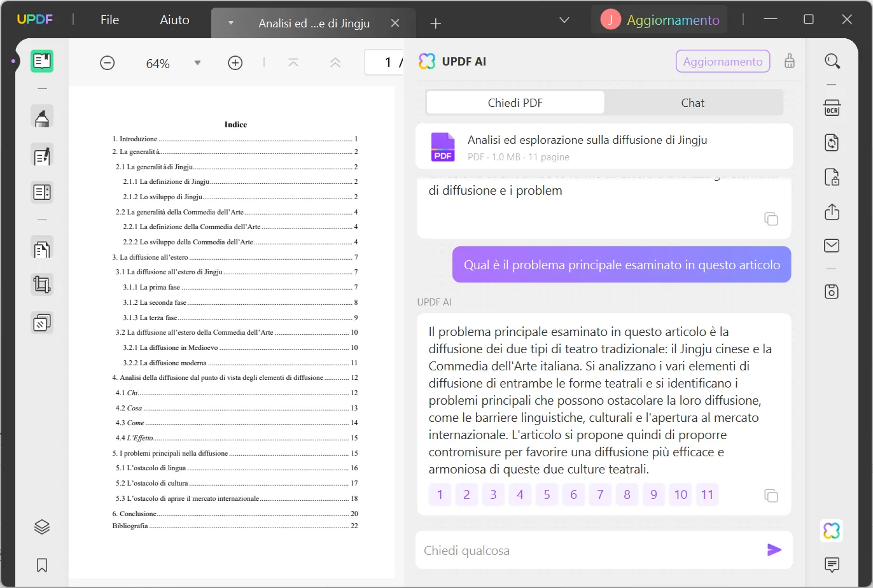873x588 pixels.
Task: Send file by email icon
Action: pos(832,246)
